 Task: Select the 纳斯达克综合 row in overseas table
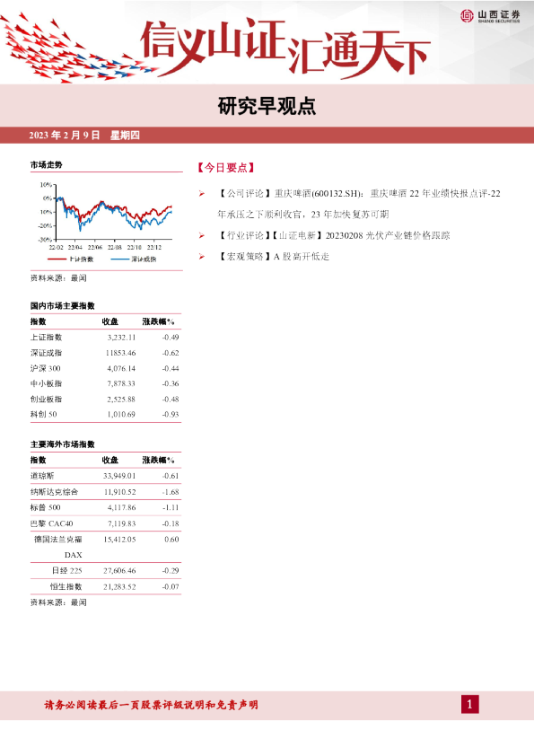click(106, 492)
